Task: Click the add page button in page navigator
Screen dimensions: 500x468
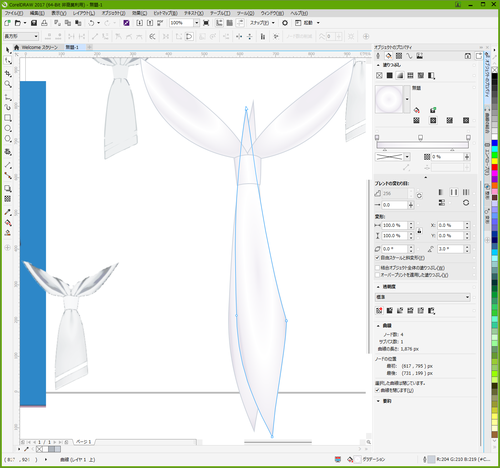Action: (x=66, y=442)
